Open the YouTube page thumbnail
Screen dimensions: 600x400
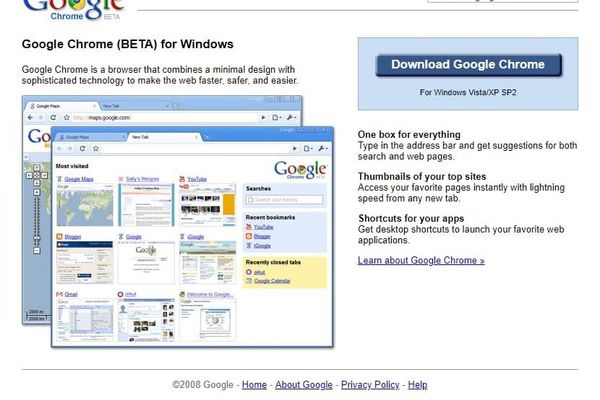[x=208, y=205]
